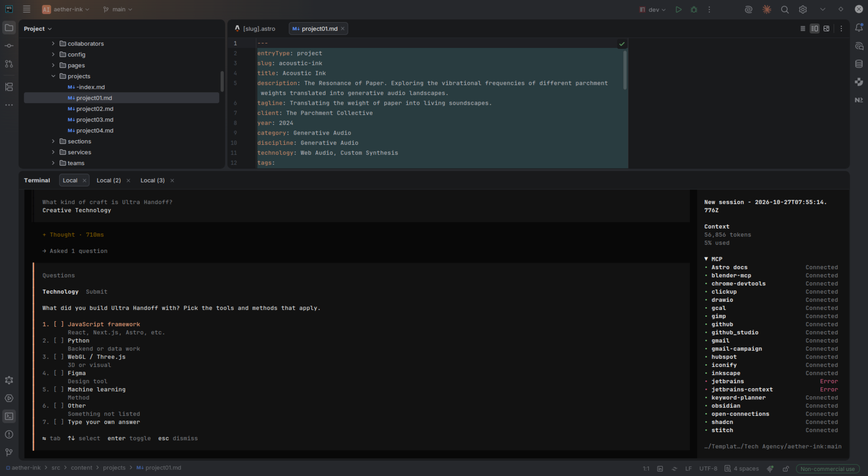The height and width of the screenshot is (476, 868).
Task: Collapse the projects folder
Action: [53, 76]
